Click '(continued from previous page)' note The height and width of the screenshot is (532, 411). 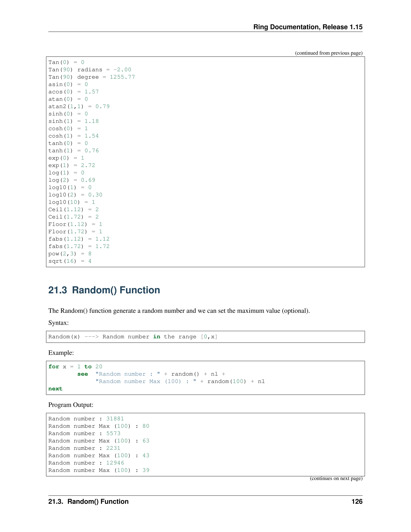point(329,53)
